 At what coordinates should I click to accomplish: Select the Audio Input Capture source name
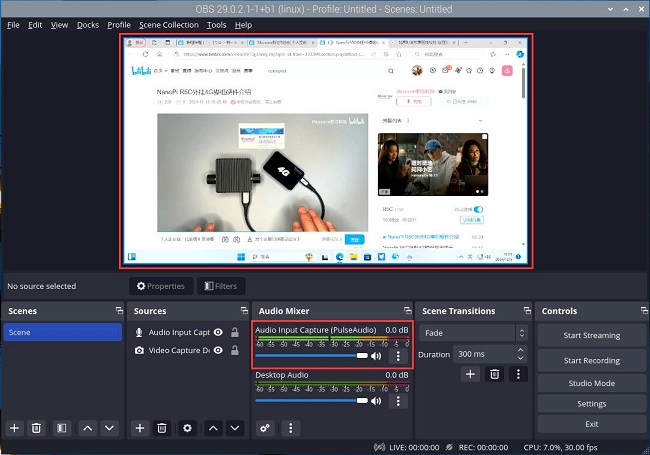tap(179, 332)
